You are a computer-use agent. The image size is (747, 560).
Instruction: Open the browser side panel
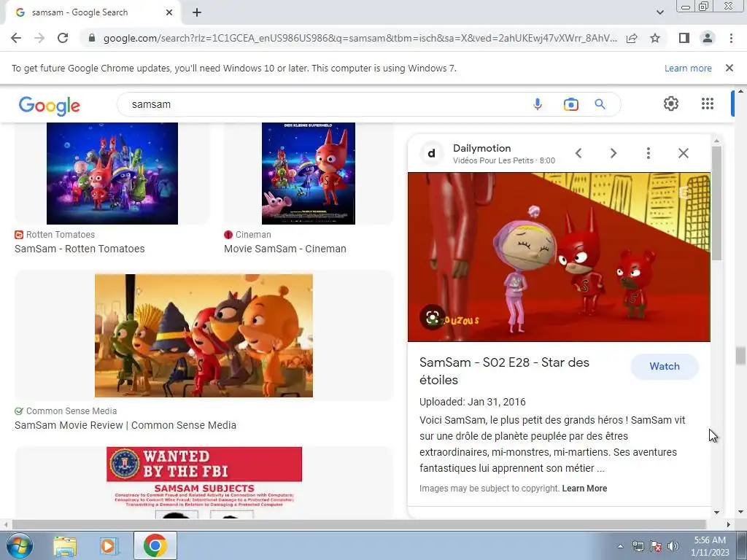coord(684,38)
